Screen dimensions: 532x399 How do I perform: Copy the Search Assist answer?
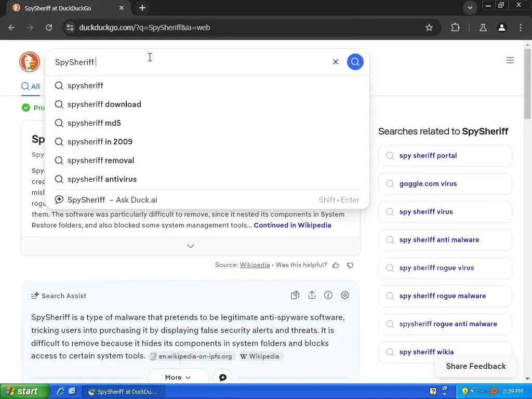point(295,295)
